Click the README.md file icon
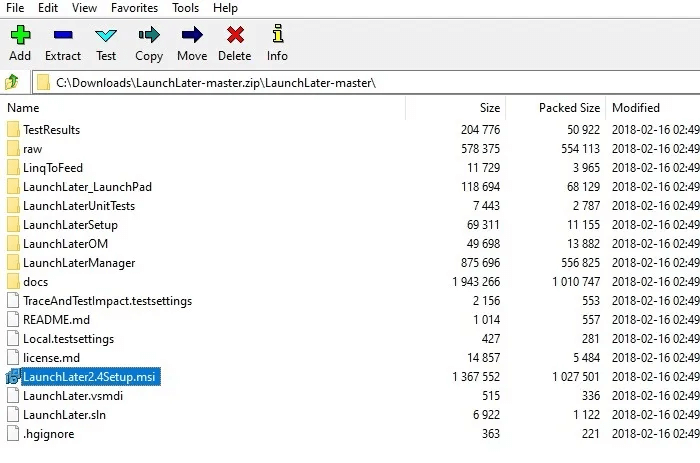The height and width of the screenshot is (463, 700). [13, 320]
